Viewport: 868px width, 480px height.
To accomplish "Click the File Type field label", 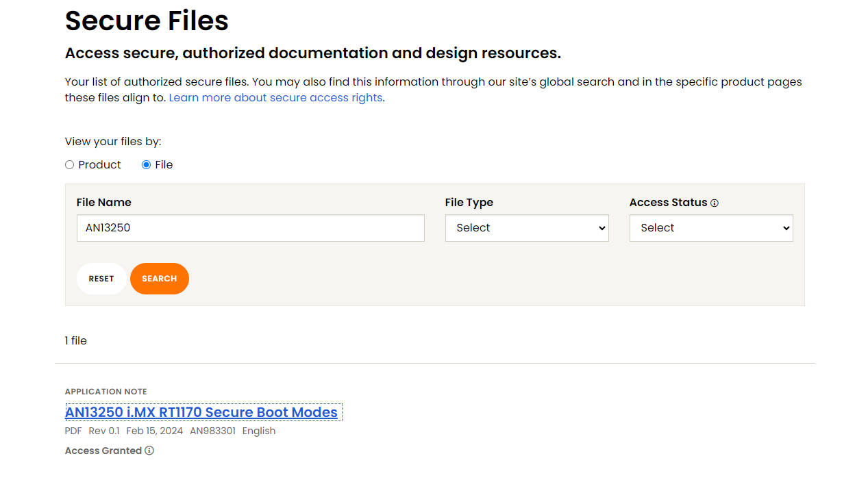I will [x=469, y=203].
